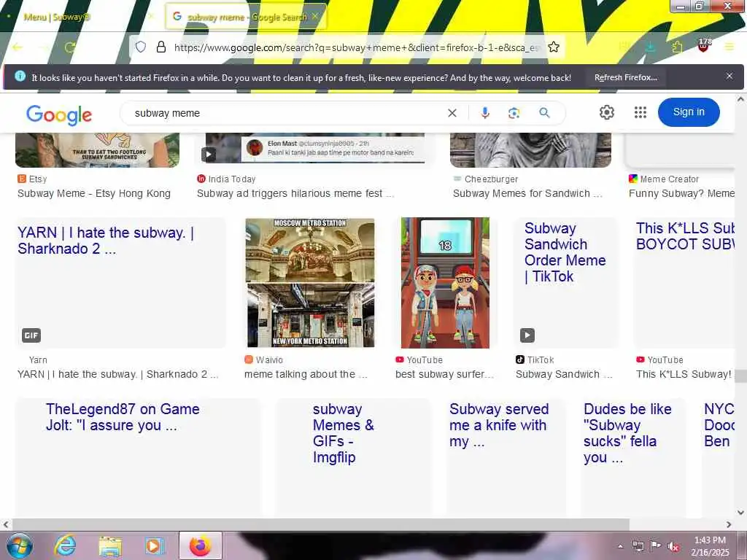The image size is (747, 560).
Task: Select subway meme Google Search tab
Action: point(247,17)
